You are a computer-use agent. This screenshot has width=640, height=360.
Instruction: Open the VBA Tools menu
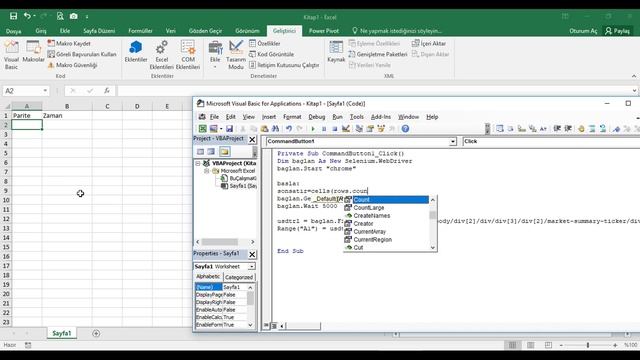tap(356, 117)
